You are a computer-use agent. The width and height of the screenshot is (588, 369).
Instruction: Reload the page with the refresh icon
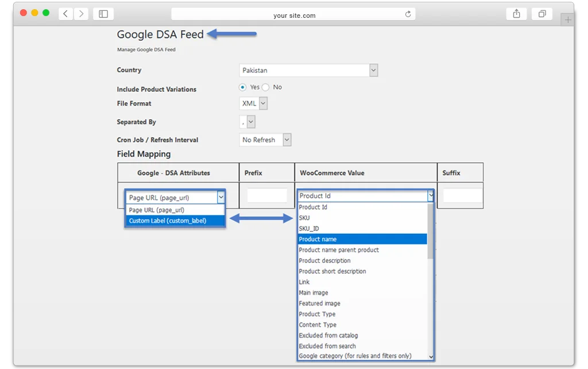coord(408,14)
